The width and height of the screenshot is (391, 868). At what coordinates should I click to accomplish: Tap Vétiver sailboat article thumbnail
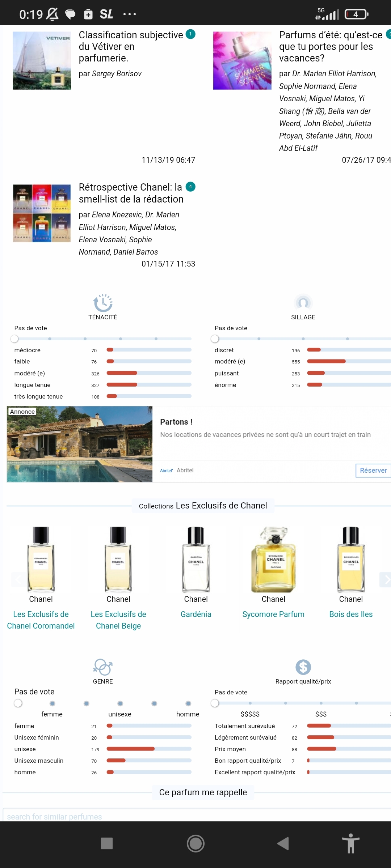(42, 60)
